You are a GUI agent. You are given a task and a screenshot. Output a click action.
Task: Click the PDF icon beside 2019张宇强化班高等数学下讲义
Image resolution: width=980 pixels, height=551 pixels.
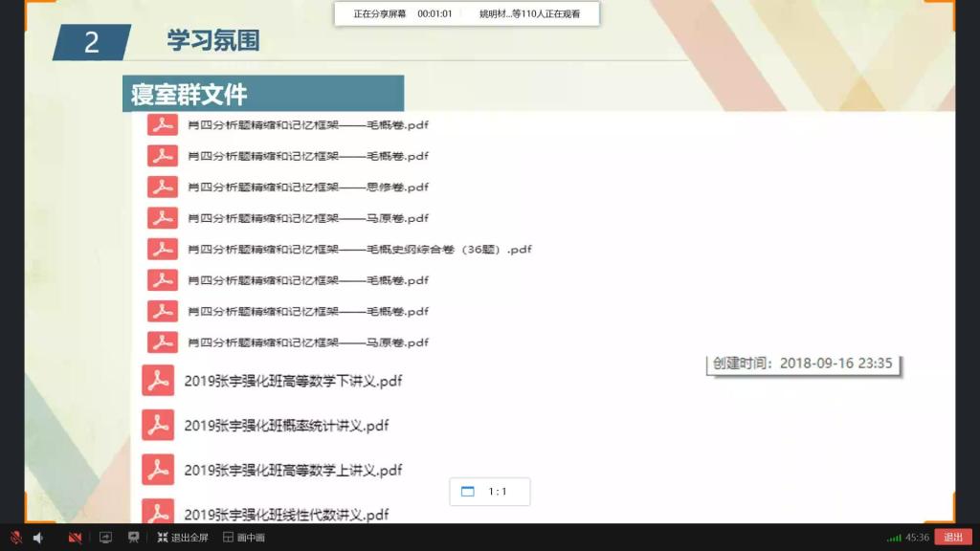[158, 381]
